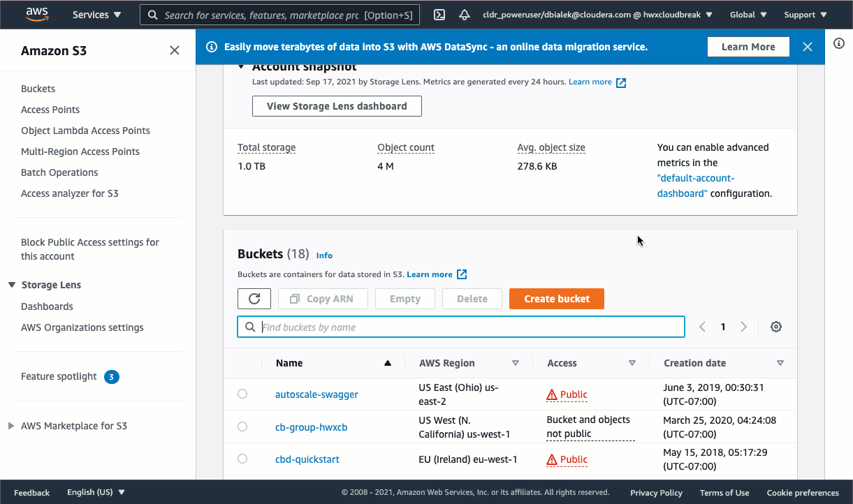Click the refresh buckets button
The width and height of the screenshot is (853, 504).
click(x=254, y=299)
